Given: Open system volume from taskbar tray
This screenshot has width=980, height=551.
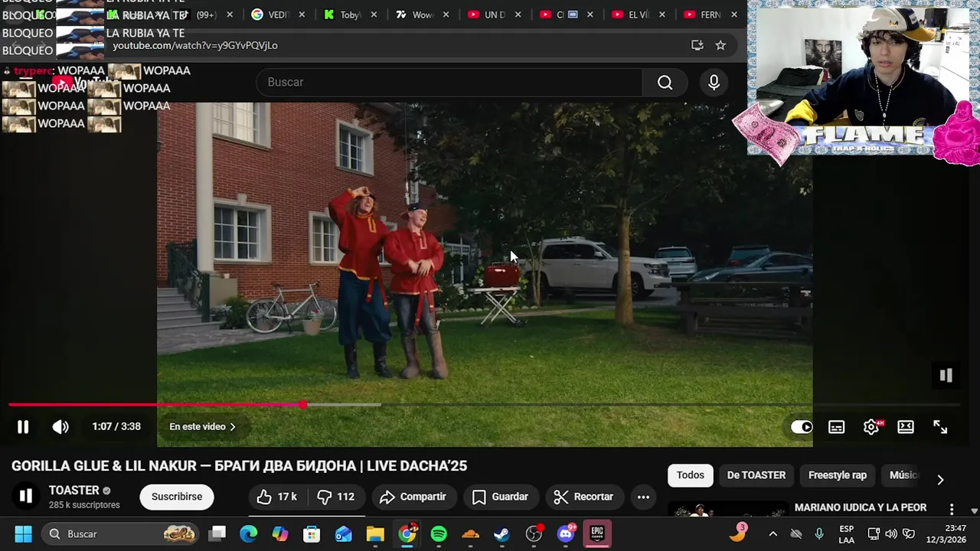Looking at the screenshot, I should tap(891, 533).
